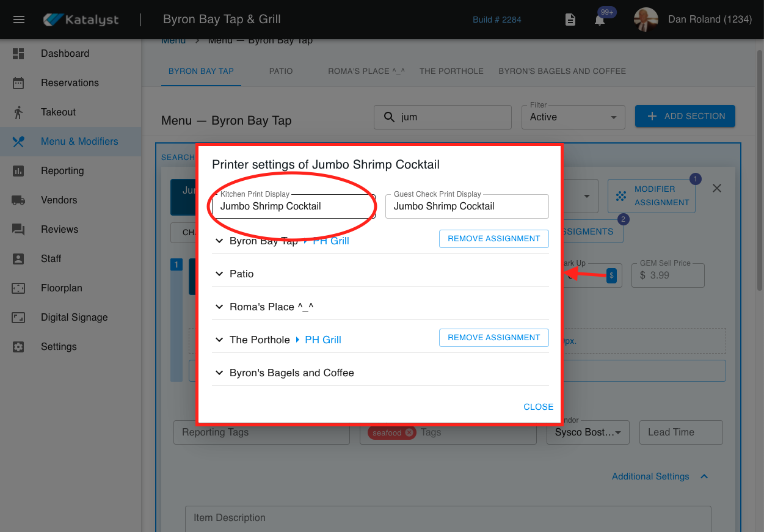Viewport: 764px width, 532px height.
Task: Remove the seafood tag chip
Action: tap(409, 432)
